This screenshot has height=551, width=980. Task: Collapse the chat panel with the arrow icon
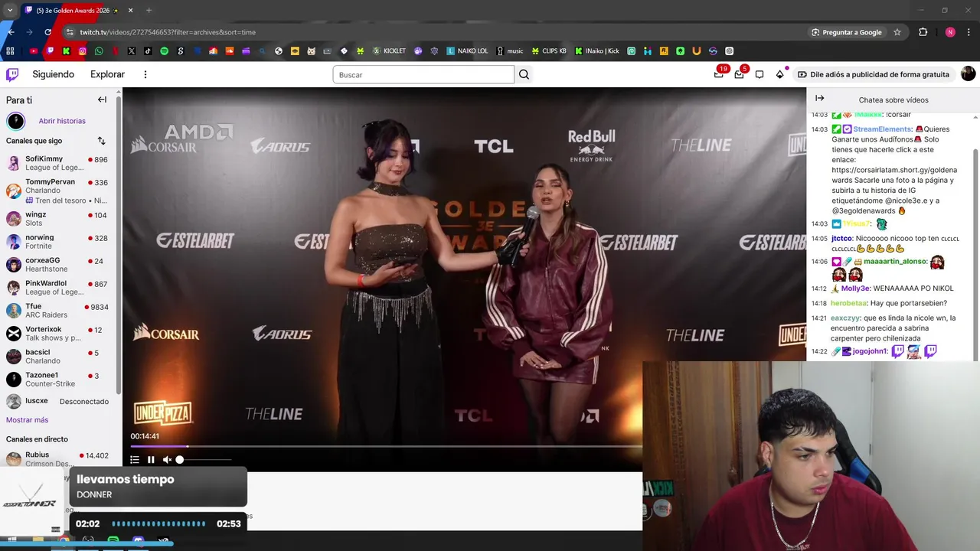coord(819,98)
